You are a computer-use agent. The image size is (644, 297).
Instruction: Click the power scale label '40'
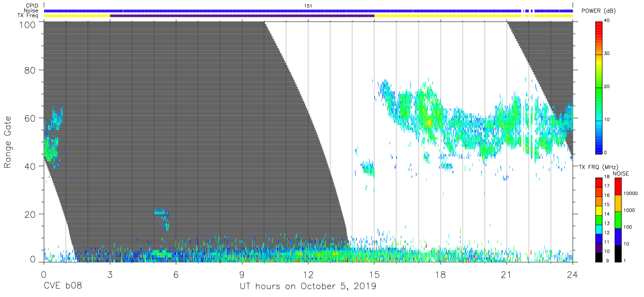[607, 21]
